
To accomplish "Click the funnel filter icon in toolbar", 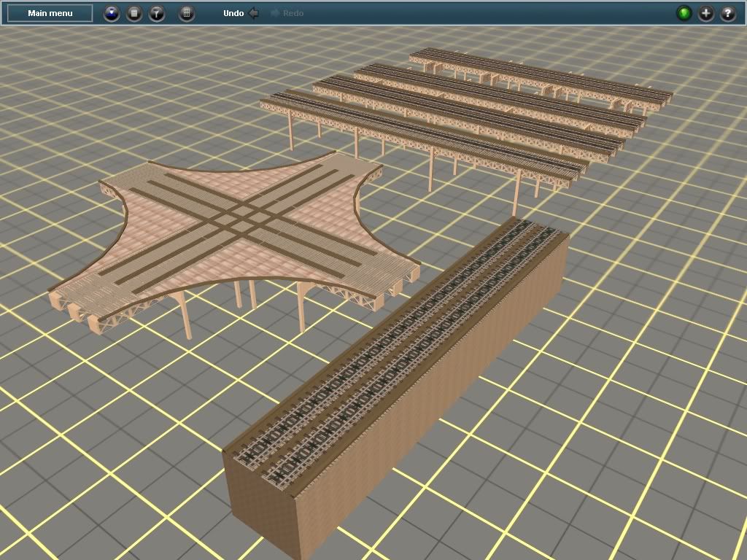I will click(x=157, y=13).
